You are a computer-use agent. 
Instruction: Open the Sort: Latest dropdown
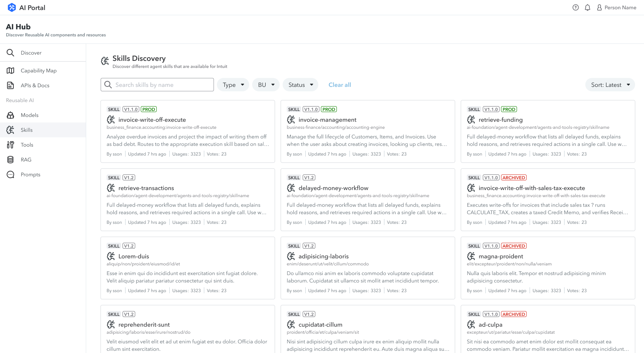click(610, 85)
